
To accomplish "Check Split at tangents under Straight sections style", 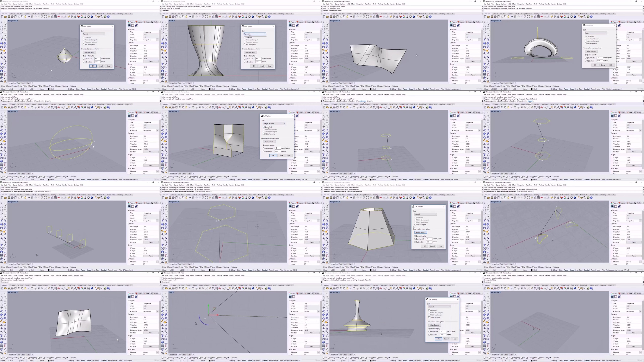I will (x=264, y=134).
